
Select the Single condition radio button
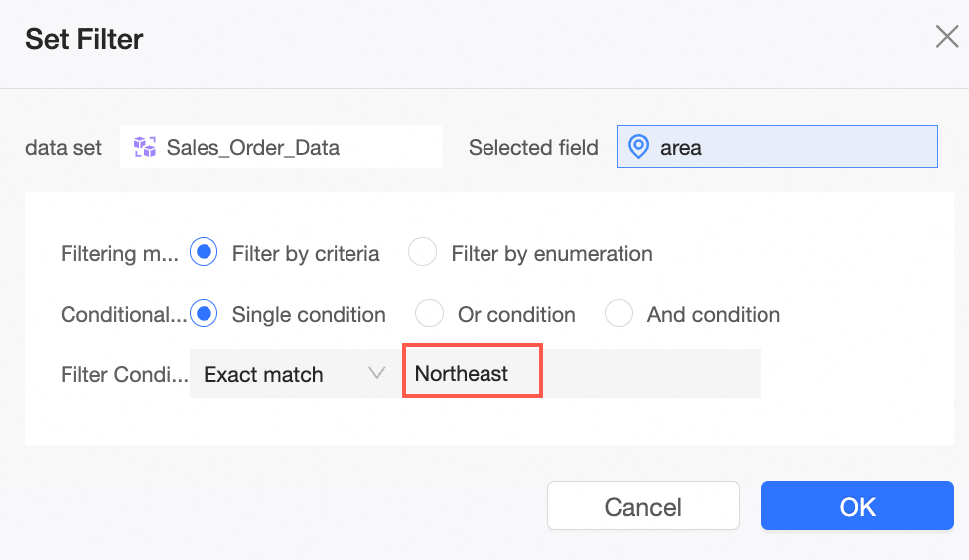pyautogui.click(x=204, y=314)
